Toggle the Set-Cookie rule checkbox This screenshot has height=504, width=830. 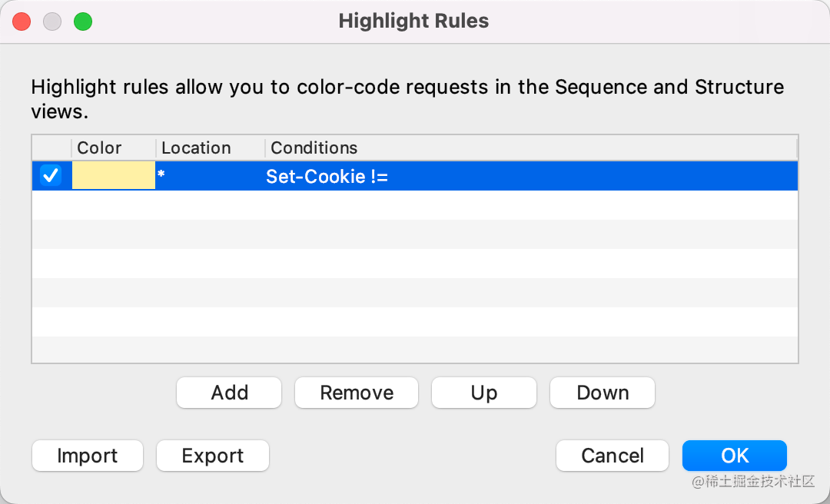coord(51,176)
